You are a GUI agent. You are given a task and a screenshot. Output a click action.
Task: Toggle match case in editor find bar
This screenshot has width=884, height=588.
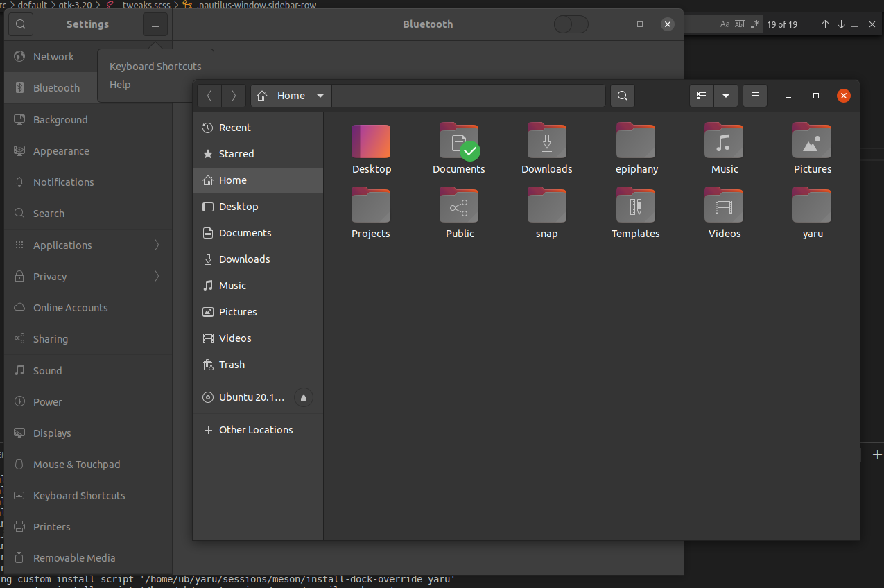[x=725, y=24]
